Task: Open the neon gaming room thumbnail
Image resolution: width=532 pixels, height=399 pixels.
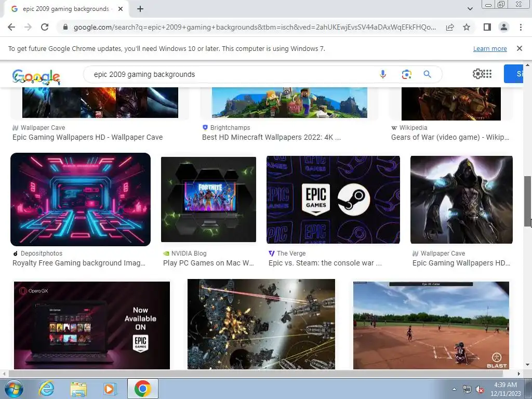Action: (81, 199)
